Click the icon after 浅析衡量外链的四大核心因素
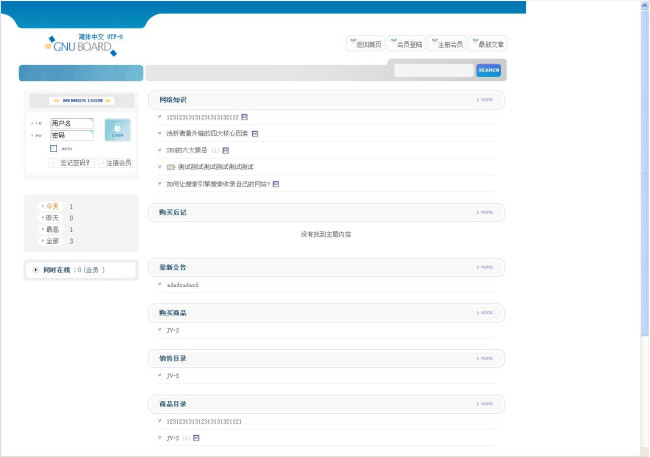 click(255, 133)
